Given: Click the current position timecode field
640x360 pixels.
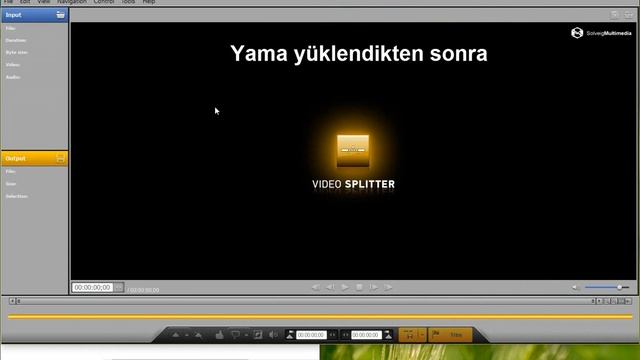Looking at the screenshot, I should coord(92,287).
